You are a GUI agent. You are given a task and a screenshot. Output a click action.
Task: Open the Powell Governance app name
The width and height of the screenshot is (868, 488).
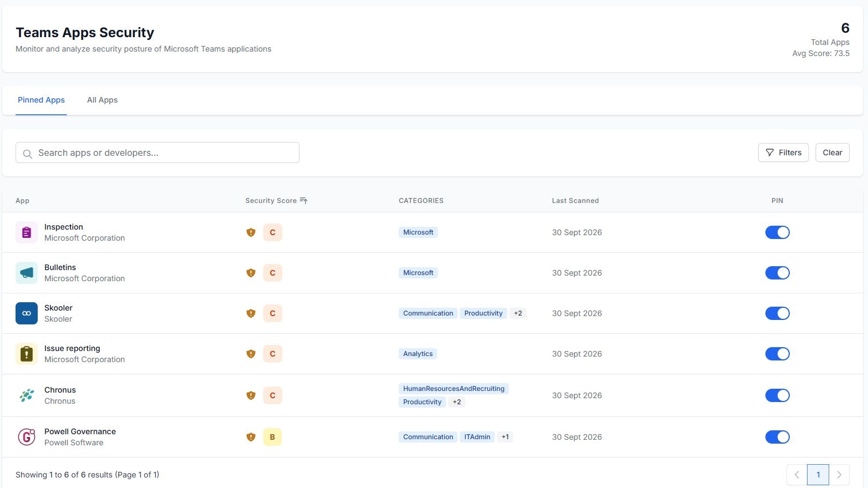pos(80,431)
